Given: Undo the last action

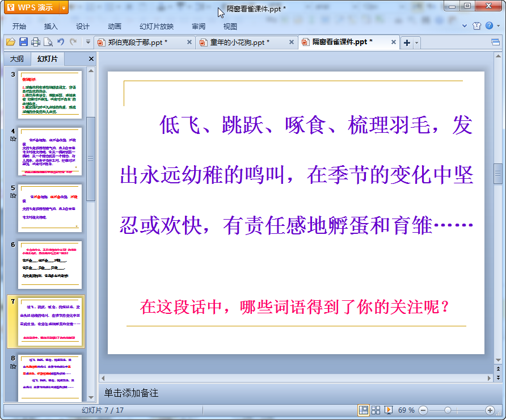Looking at the screenshot, I should pyautogui.click(x=60, y=42).
